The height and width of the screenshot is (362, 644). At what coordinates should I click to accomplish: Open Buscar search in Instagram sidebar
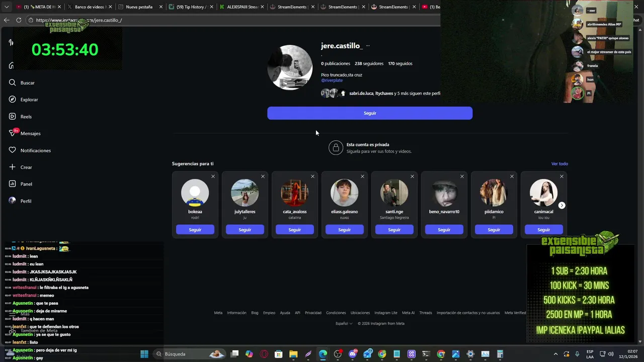coord(22,82)
